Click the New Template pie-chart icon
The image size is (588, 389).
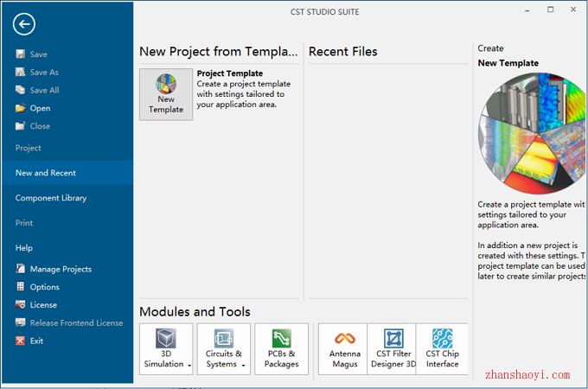click(166, 84)
